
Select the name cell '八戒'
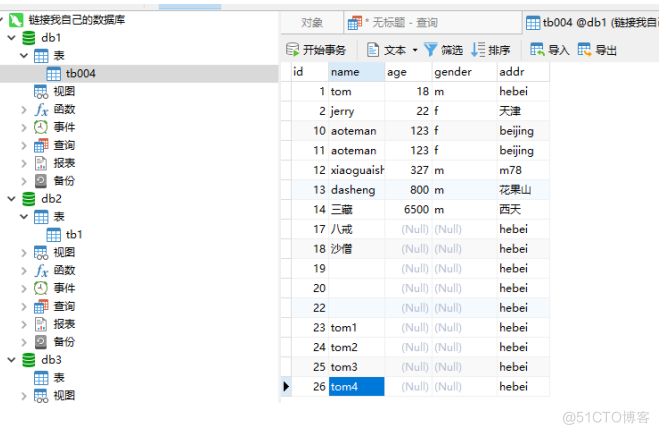tap(356, 229)
